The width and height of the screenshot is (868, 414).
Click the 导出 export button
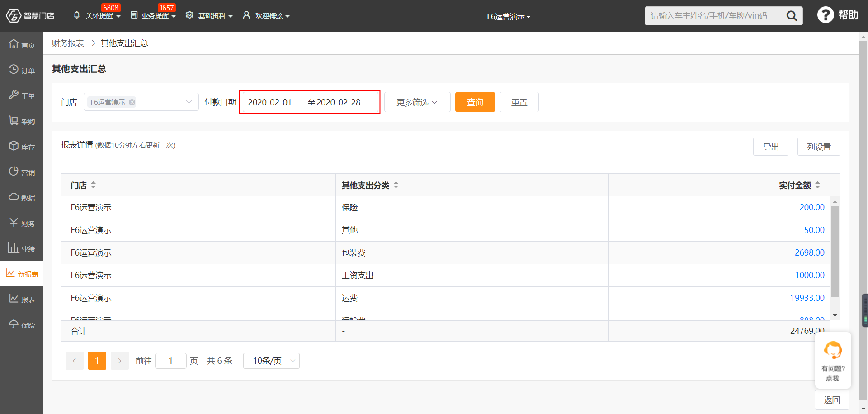coord(770,147)
